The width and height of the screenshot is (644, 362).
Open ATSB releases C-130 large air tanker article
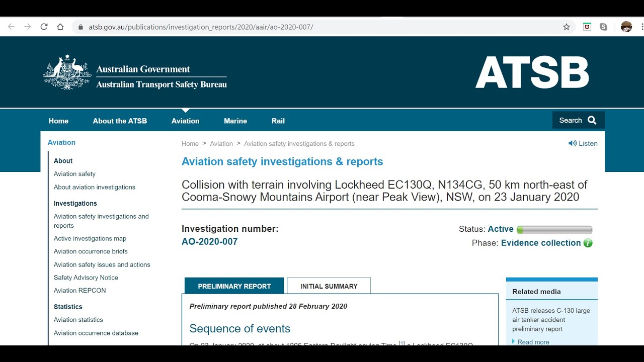point(551,320)
